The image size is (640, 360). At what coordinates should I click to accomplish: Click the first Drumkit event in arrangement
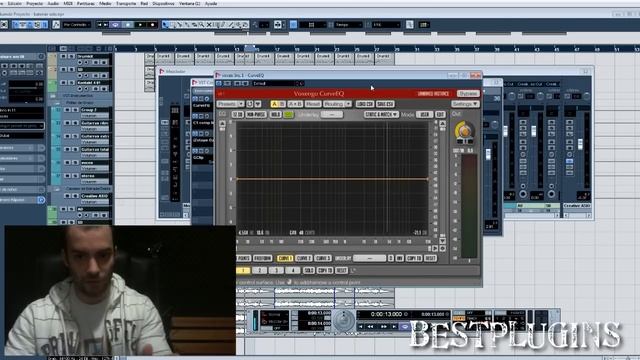150,58
